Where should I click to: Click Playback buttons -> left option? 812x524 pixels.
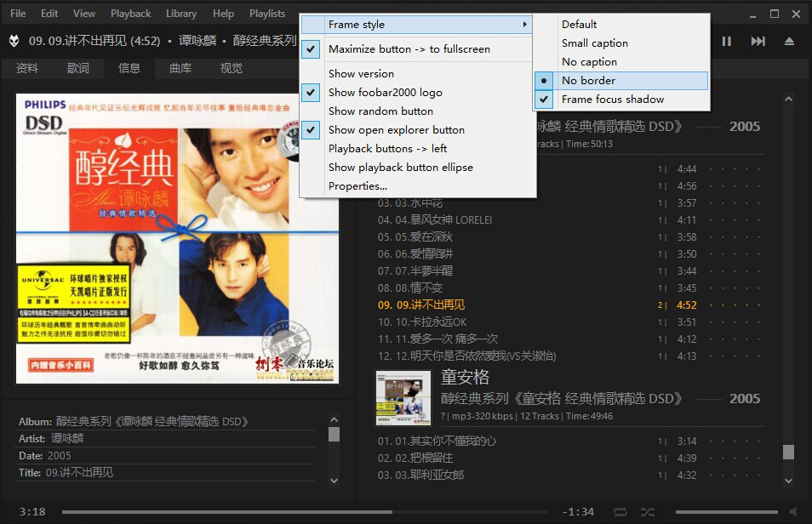(417, 149)
